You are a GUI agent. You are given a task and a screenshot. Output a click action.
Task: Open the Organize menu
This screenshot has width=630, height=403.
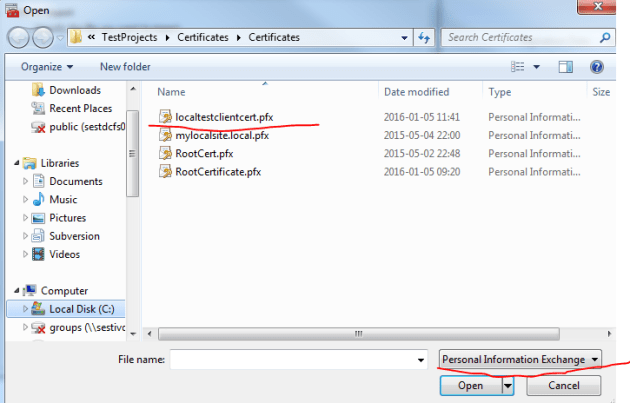tap(47, 67)
